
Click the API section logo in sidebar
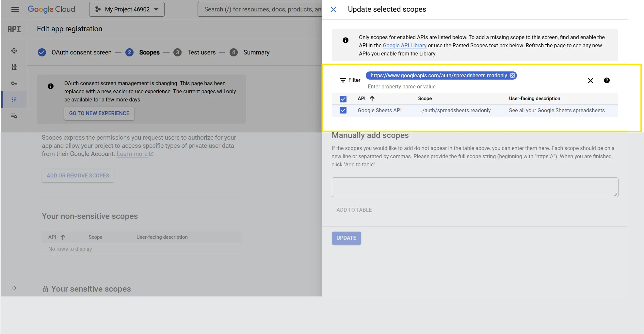14,29
